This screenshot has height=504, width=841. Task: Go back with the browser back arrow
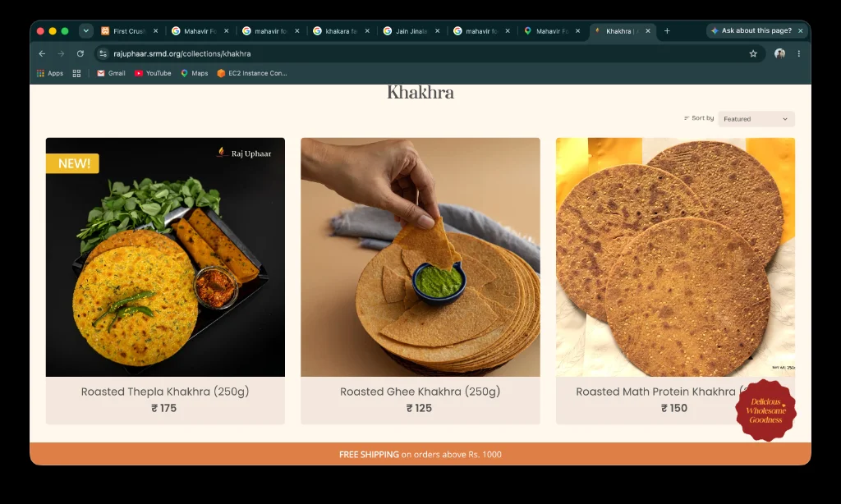pos(42,53)
